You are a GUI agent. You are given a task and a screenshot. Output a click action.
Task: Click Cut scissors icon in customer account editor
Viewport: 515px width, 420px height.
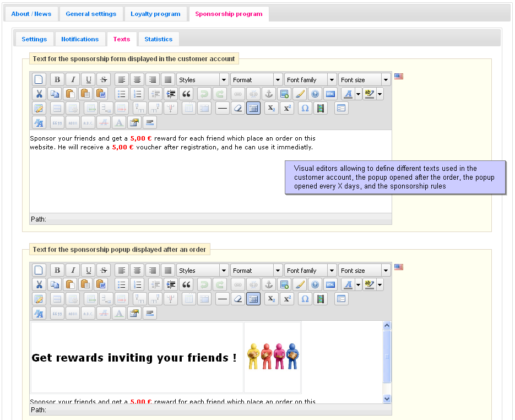[x=39, y=94]
